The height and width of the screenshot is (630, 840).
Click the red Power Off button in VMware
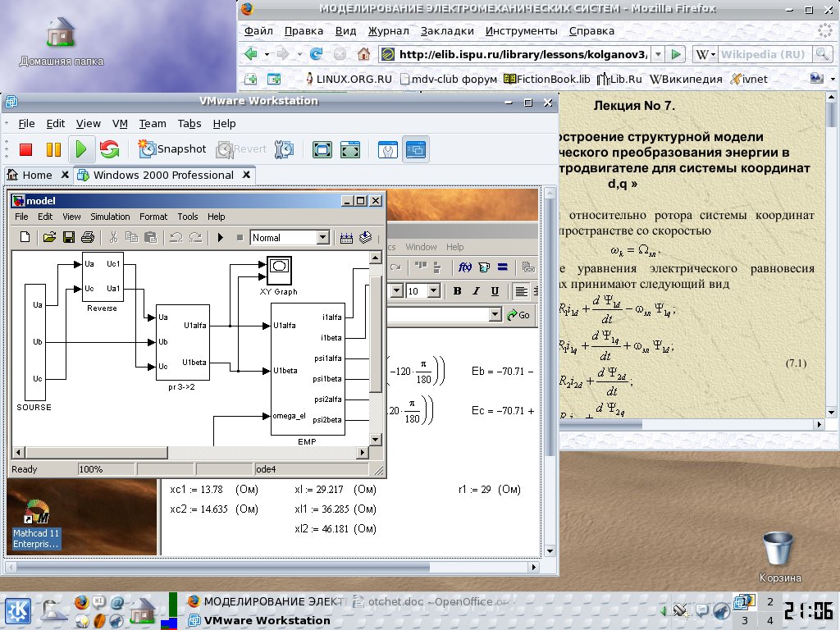25,149
